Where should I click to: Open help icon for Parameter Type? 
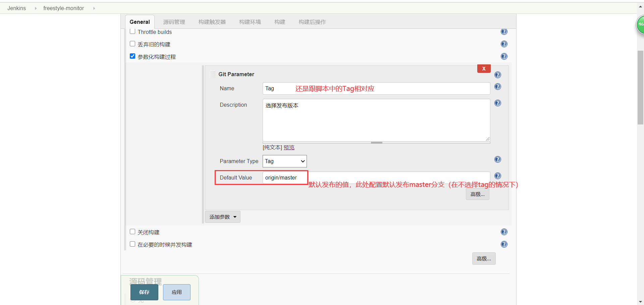pos(498,159)
